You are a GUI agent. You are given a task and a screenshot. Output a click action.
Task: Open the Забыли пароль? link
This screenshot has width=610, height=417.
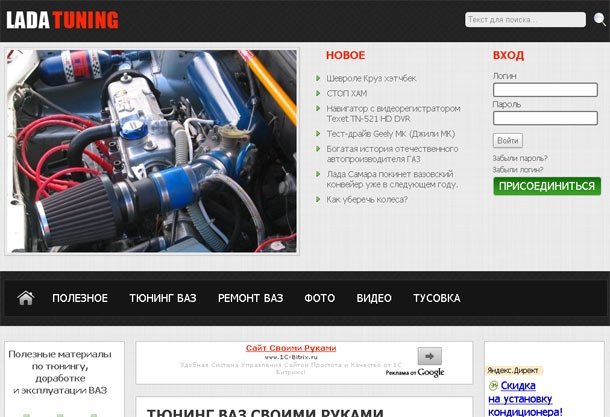point(520,158)
